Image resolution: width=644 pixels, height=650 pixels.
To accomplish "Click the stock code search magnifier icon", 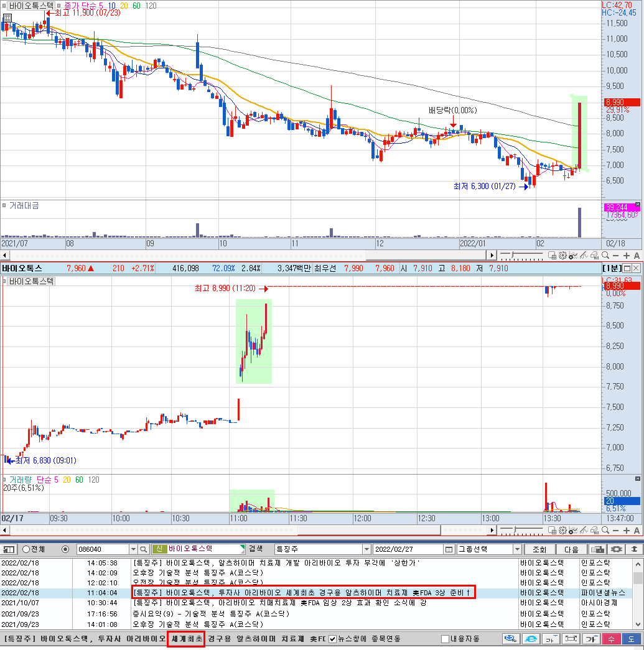I will [144, 549].
